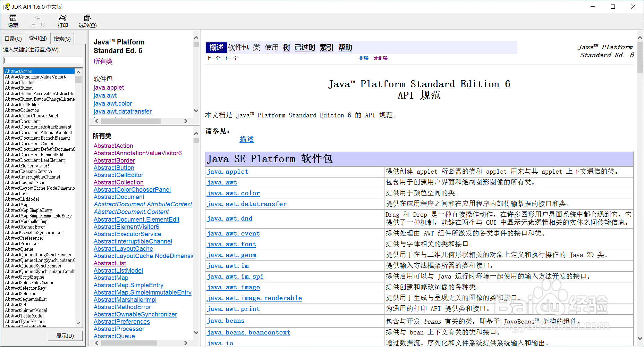Switch to 无框架 no-frames view

380,58
